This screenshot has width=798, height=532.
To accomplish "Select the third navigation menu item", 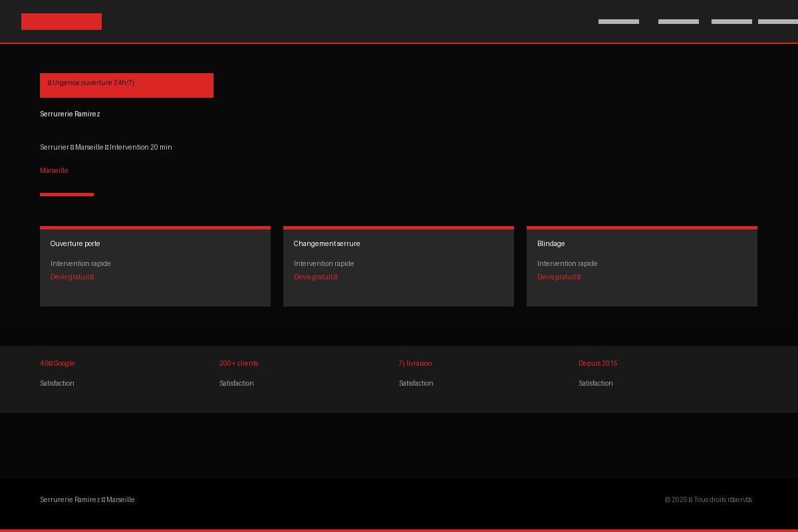I will [731, 22].
